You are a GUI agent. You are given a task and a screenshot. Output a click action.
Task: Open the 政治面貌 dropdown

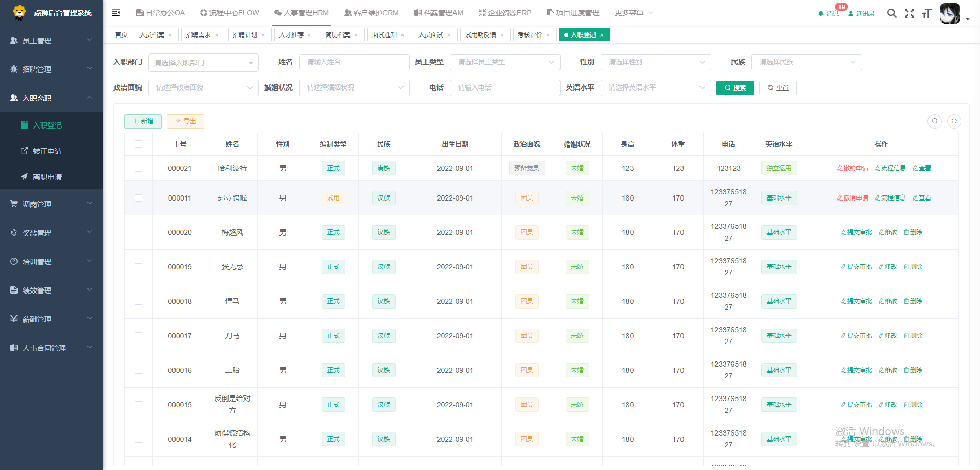[x=203, y=88]
